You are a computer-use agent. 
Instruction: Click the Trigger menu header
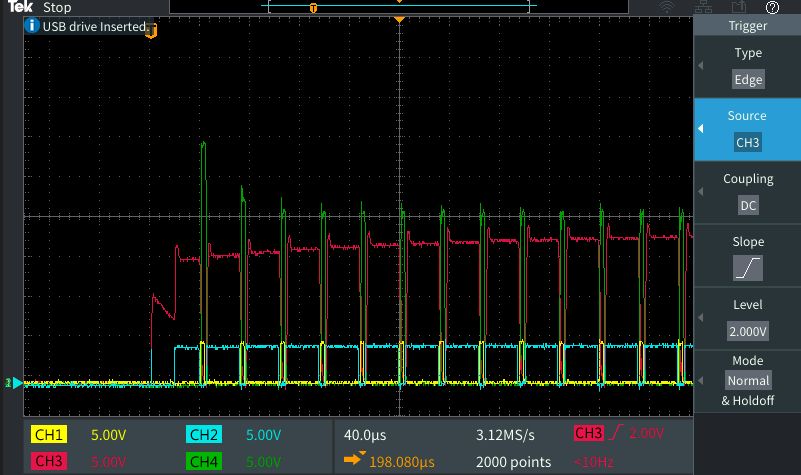click(x=747, y=26)
